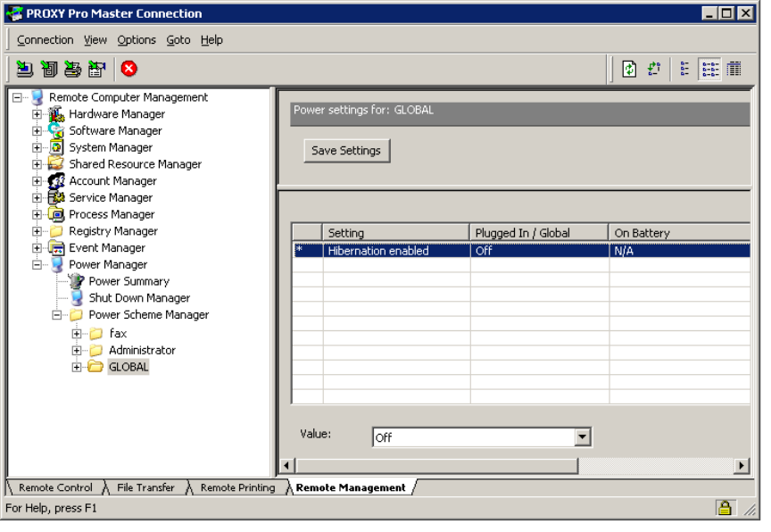Click the Off cell under Plugged In
Screen dimensions: 771x532
(x=539, y=250)
